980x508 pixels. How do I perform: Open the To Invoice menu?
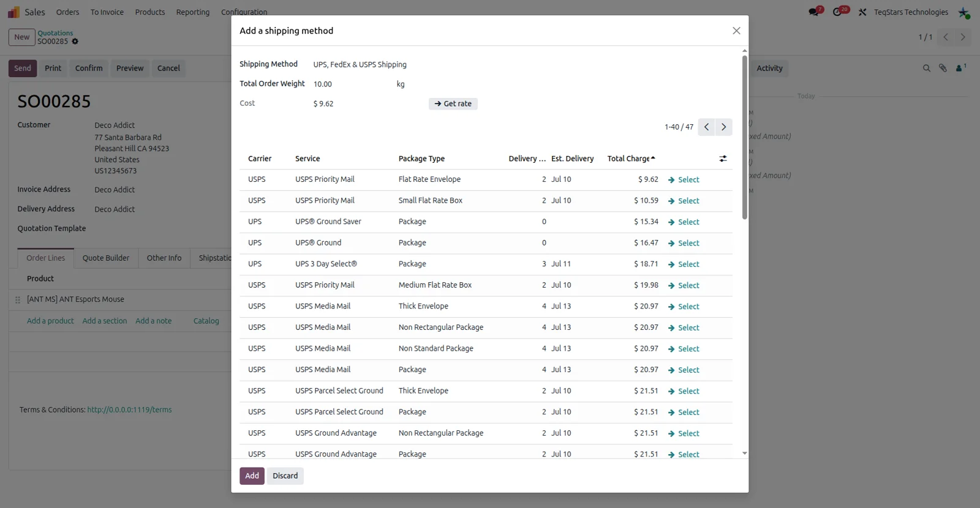107,12
